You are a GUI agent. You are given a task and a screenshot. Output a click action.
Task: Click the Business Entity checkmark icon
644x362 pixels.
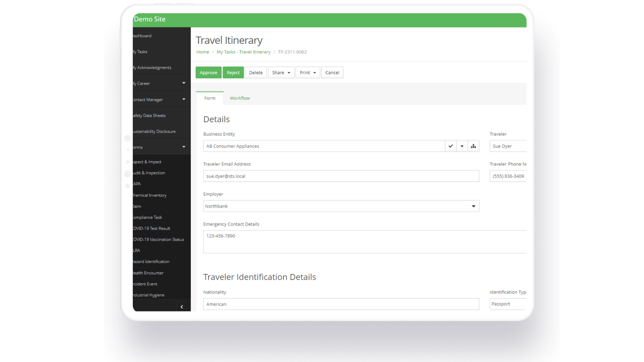click(450, 146)
